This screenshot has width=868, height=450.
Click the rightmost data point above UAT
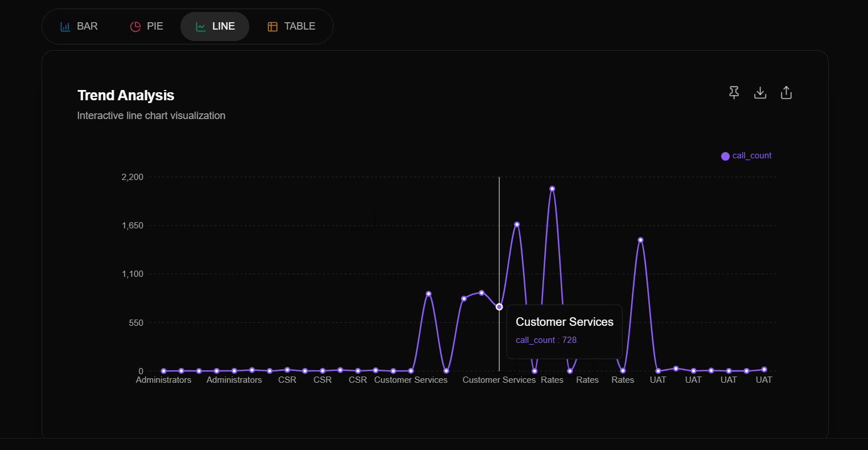pyautogui.click(x=764, y=369)
